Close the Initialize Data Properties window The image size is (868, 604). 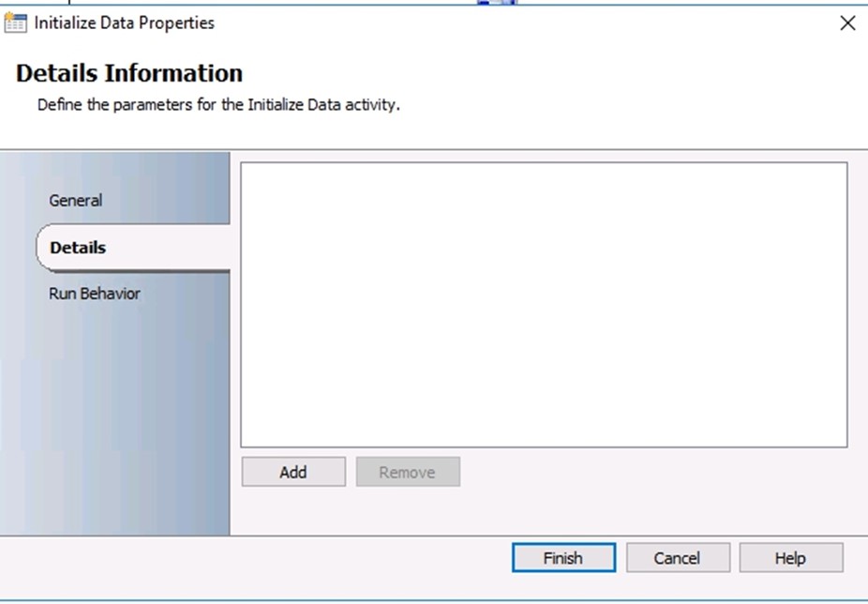(x=847, y=23)
